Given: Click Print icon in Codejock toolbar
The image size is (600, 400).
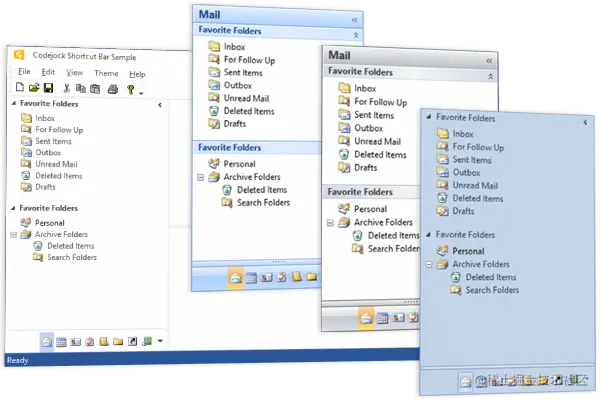Looking at the screenshot, I should point(113,89).
